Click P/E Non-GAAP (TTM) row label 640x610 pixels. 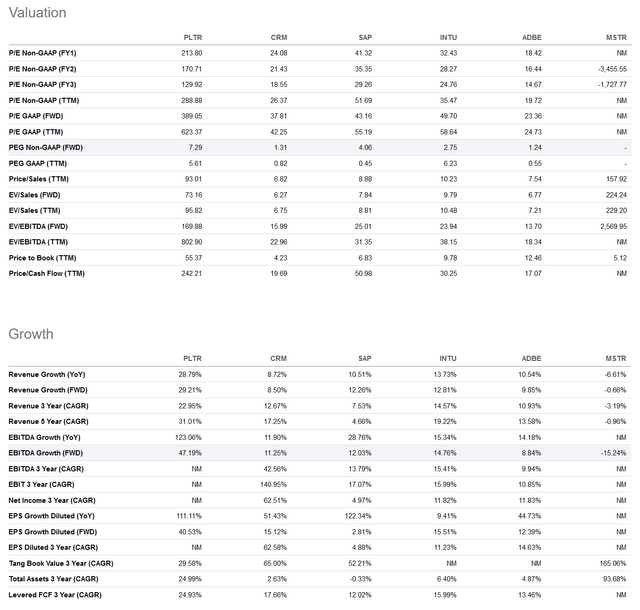[44, 100]
